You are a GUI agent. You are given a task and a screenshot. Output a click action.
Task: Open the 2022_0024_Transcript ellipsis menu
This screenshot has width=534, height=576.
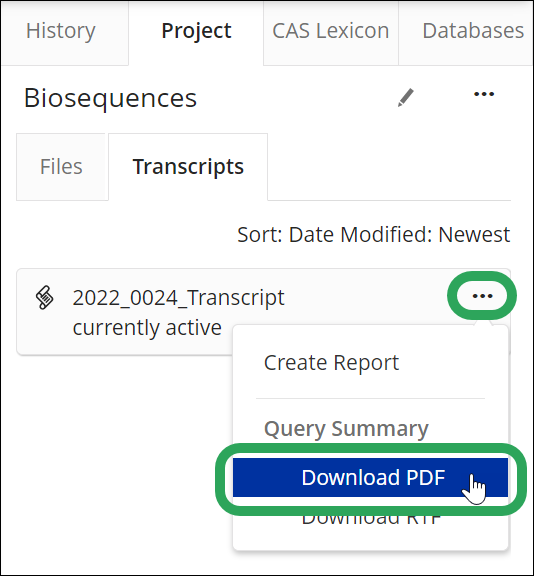[x=482, y=296]
